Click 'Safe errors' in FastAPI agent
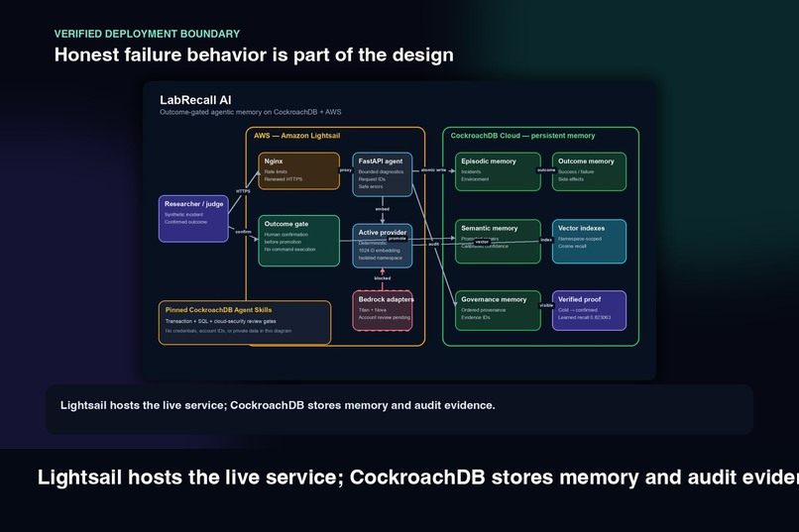The image size is (799, 532). click(370, 186)
